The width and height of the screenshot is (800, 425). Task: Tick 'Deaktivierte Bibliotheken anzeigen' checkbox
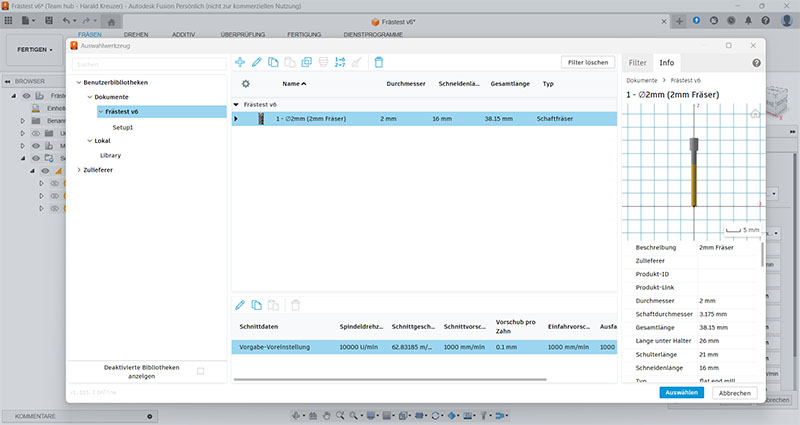(201, 371)
